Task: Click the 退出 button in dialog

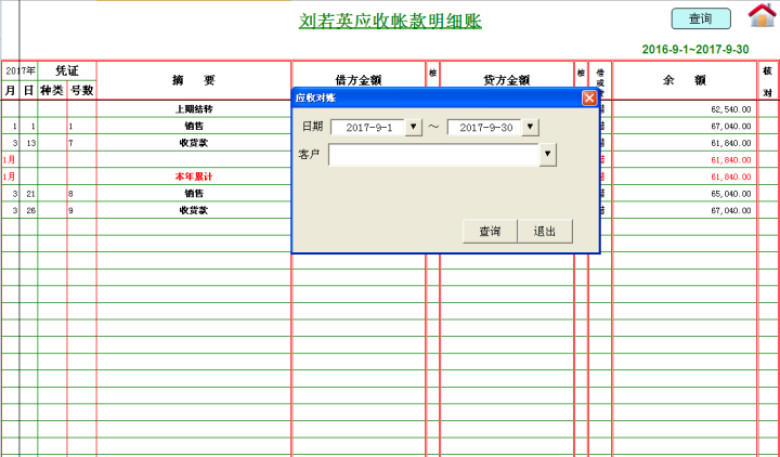Action: [545, 231]
